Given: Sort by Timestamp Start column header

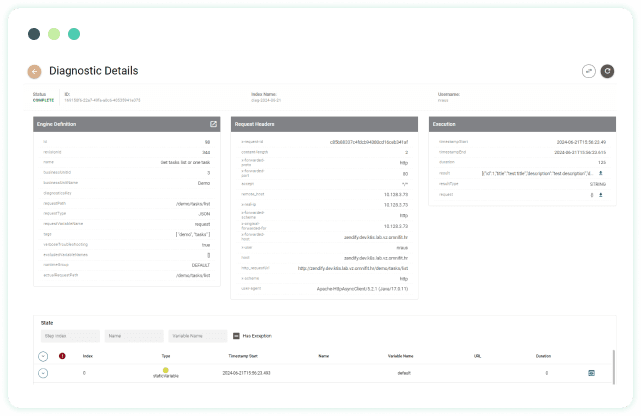Looking at the screenshot, I should [x=243, y=355].
